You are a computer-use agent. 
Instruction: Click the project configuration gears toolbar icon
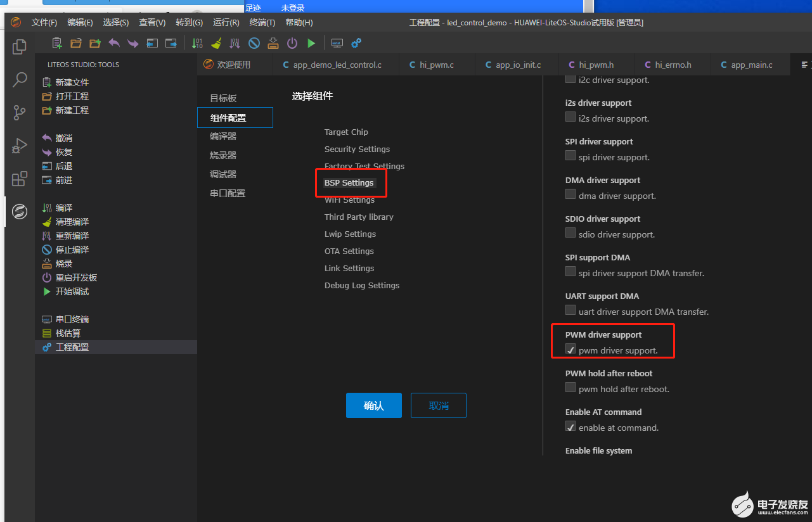point(356,43)
